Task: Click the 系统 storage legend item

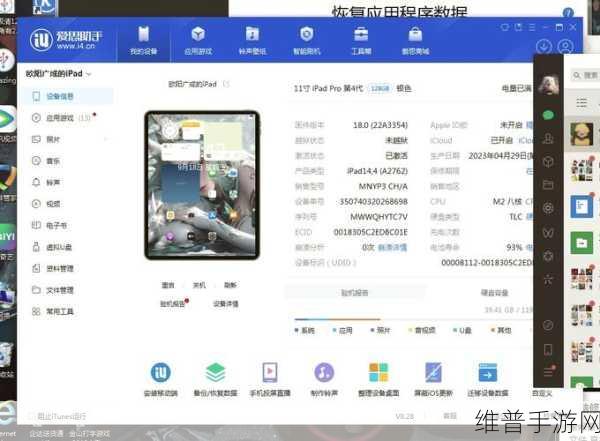Action: (x=305, y=330)
